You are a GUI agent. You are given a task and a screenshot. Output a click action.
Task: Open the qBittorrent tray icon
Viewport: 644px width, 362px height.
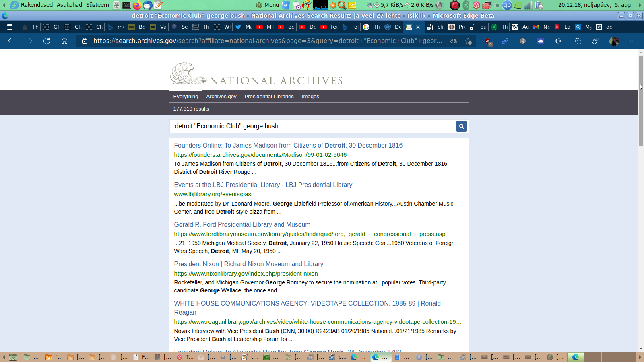(x=507, y=5)
